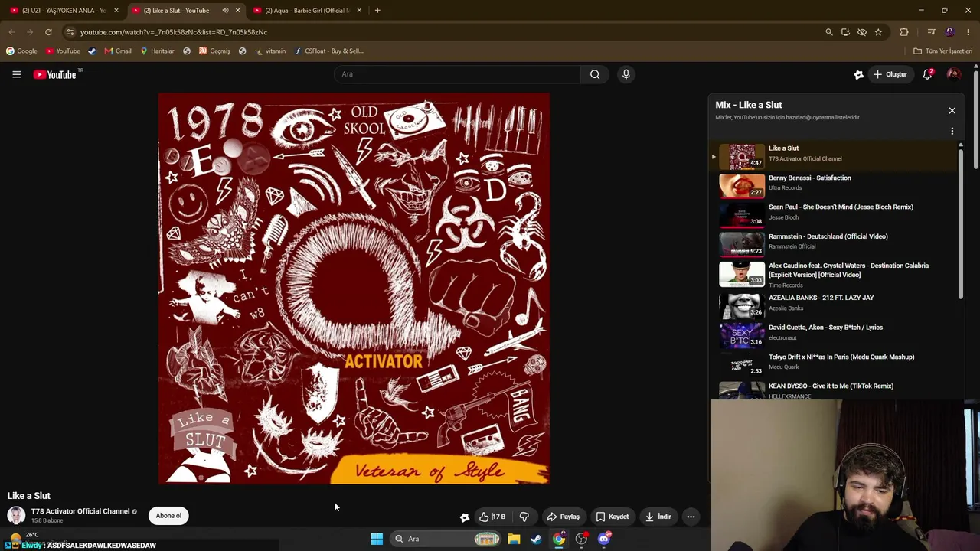Open the Geçmiş bookmark

point(214,51)
